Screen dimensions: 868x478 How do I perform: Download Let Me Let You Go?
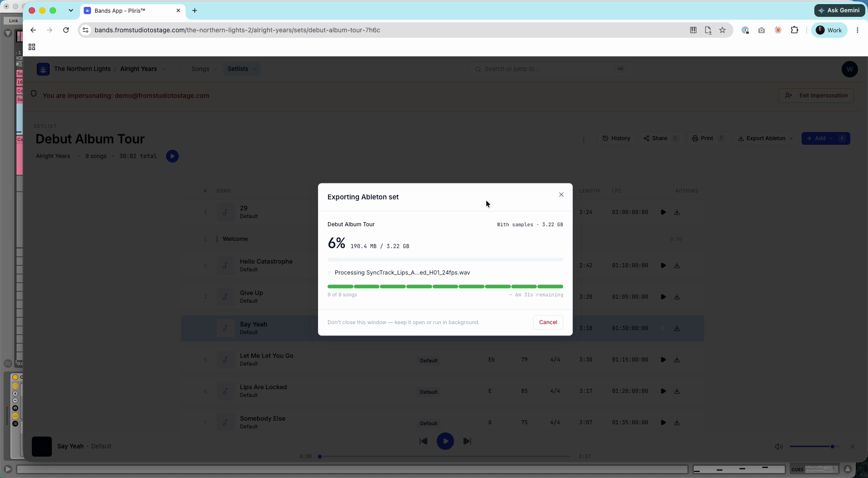677,360
